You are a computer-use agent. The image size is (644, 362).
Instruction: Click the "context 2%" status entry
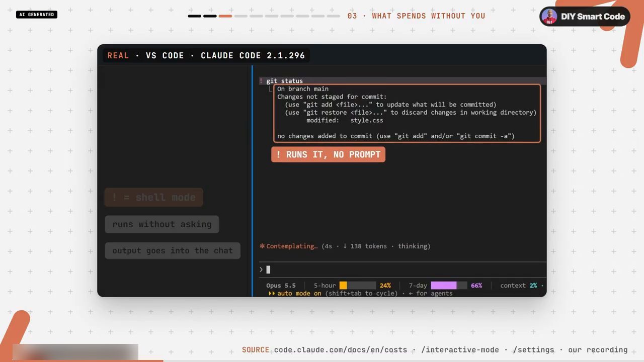(x=518, y=286)
